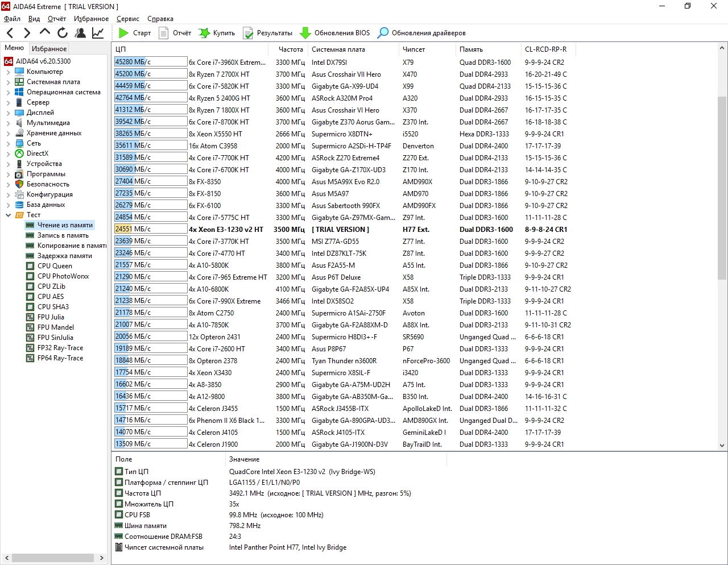Click Обновления драйверов in the toolbar
Viewport: 728px width, 565px height.
tap(421, 33)
